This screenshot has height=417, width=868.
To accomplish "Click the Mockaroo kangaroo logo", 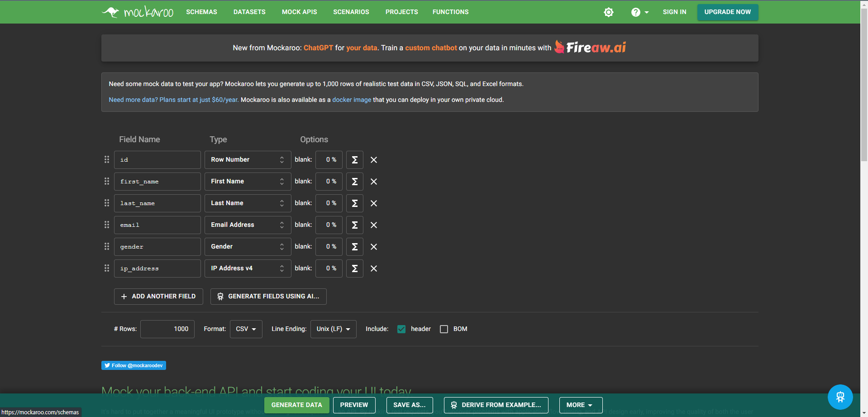I will pos(138,12).
